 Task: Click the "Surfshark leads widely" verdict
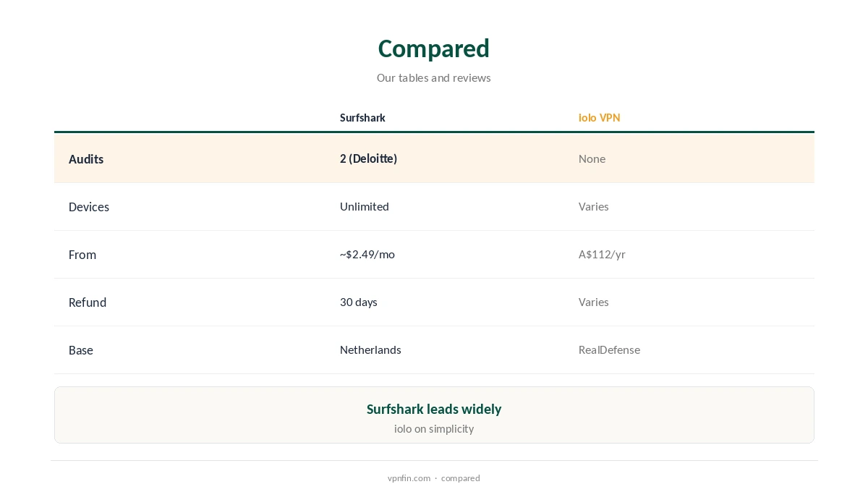click(x=434, y=409)
